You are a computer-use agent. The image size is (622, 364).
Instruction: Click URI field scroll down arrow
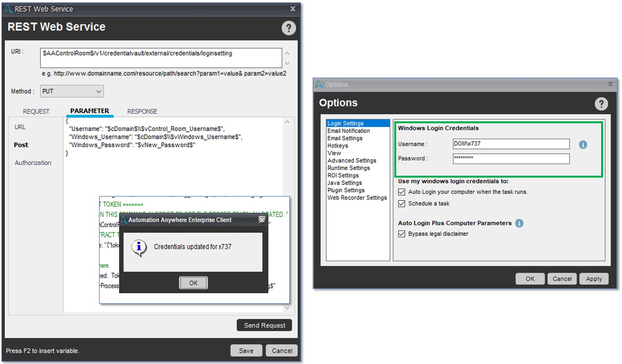coord(287,63)
